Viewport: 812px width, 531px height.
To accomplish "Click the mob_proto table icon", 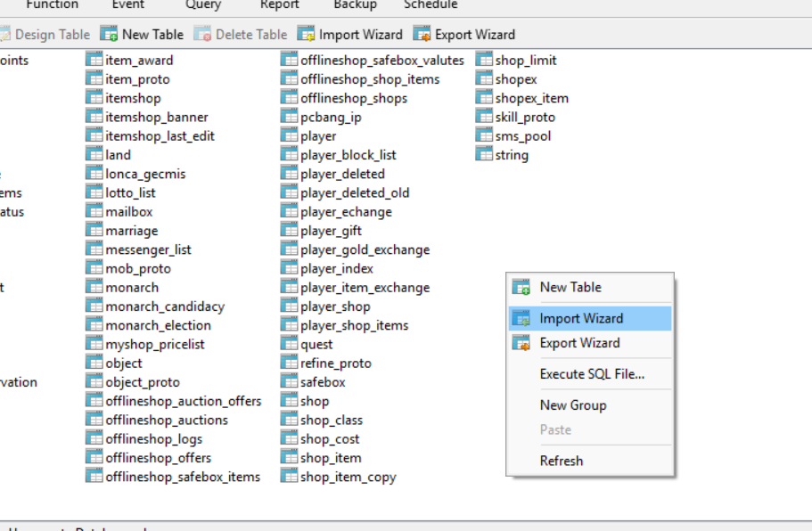I will pyautogui.click(x=94, y=269).
